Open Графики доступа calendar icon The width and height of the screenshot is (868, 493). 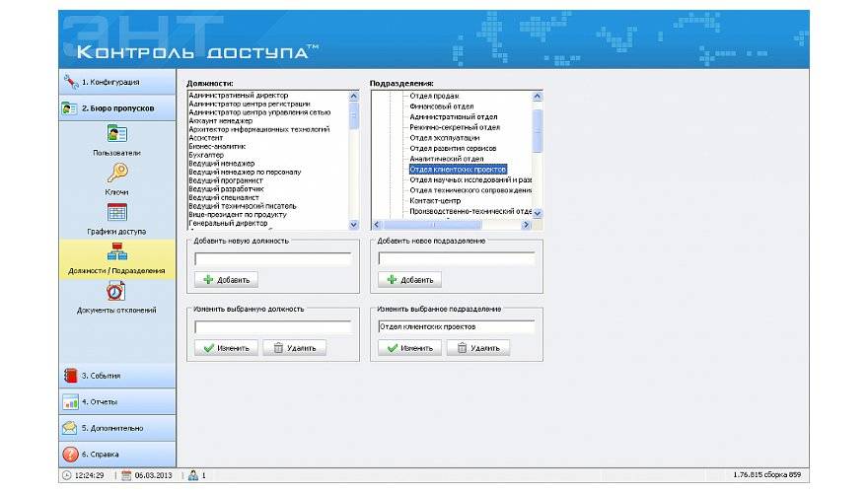[x=116, y=212]
